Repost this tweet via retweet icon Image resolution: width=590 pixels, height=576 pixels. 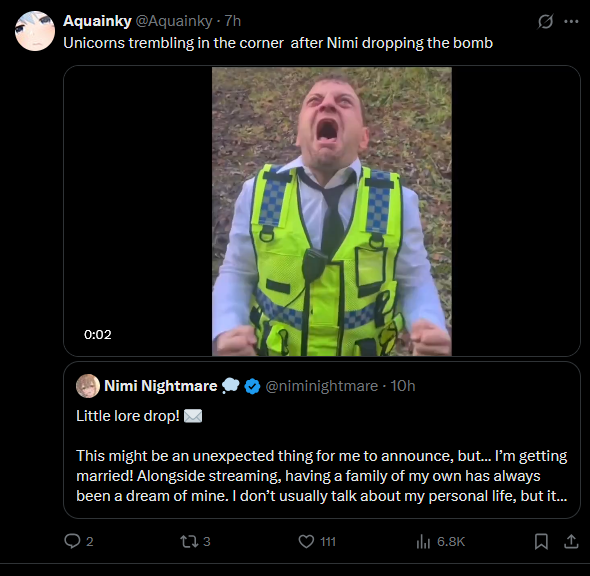pyautogui.click(x=188, y=541)
